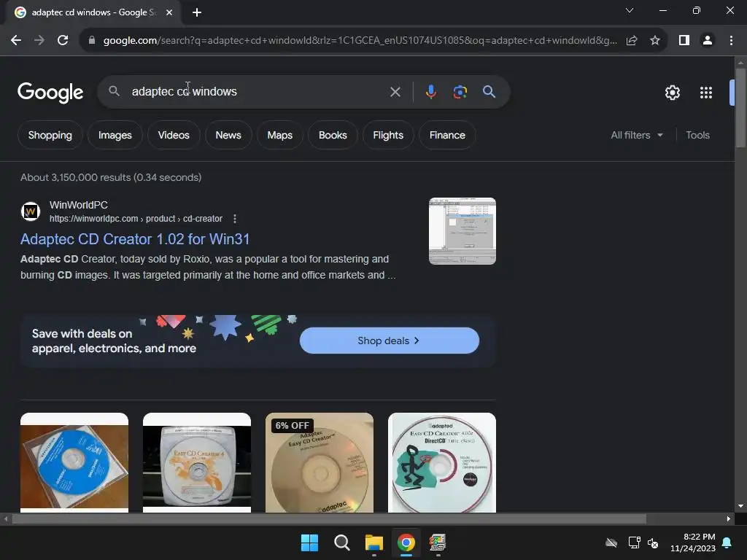
Task: Open Windows taskbar search
Action: pyautogui.click(x=342, y=542)
